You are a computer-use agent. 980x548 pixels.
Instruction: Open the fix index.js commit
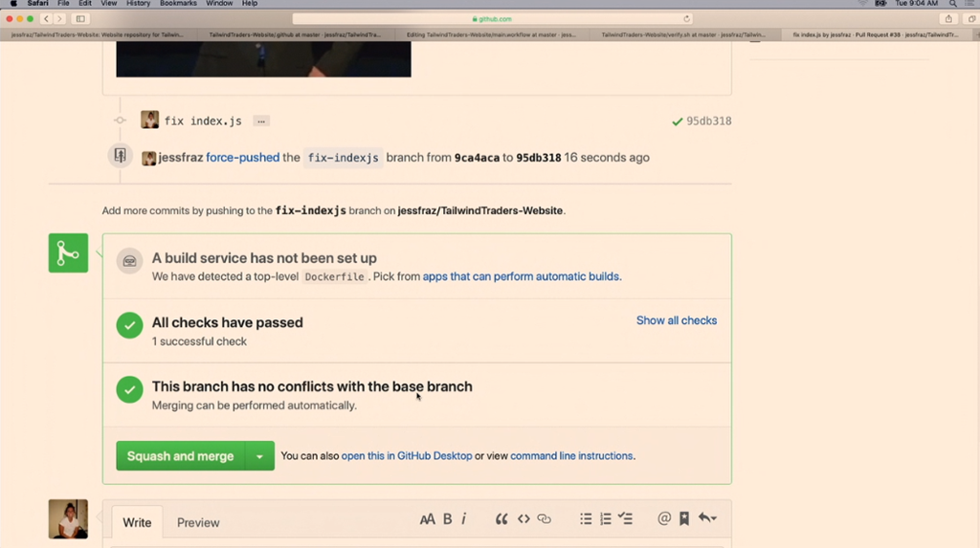pos(203,121)
